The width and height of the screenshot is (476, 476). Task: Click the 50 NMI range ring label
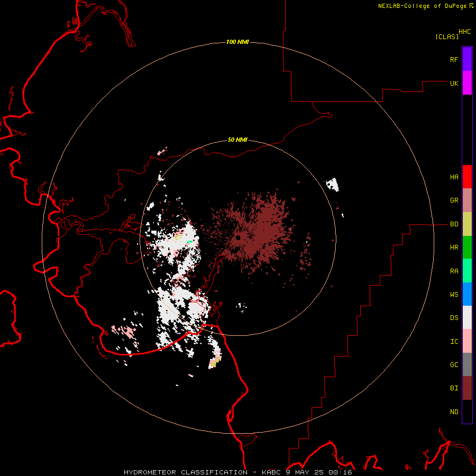(237, 140)
